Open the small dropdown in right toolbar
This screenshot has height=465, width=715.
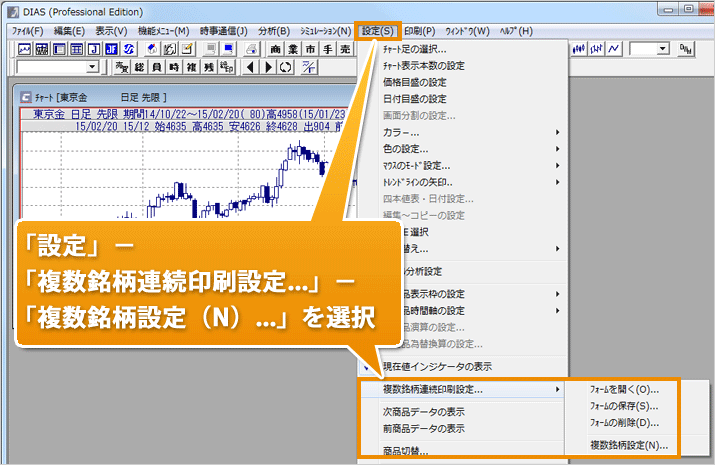pyautogui.click(x=662, y=49)
